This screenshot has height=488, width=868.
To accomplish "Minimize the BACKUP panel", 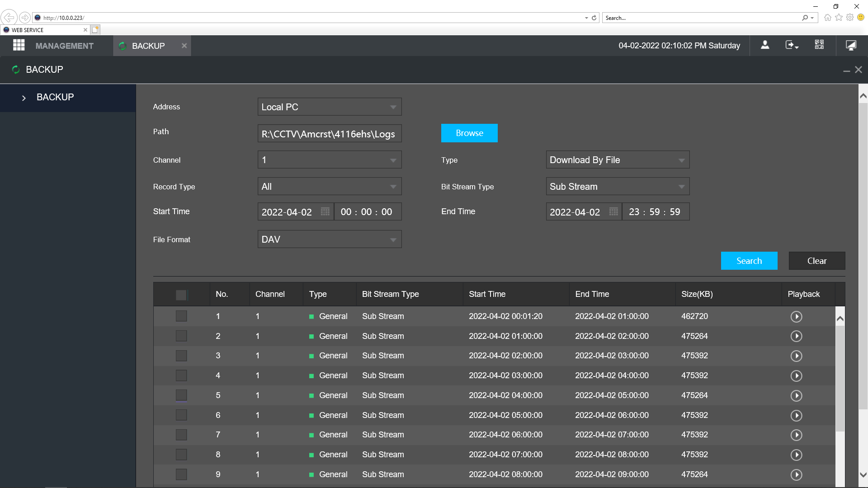I will [x=846, y=70].
